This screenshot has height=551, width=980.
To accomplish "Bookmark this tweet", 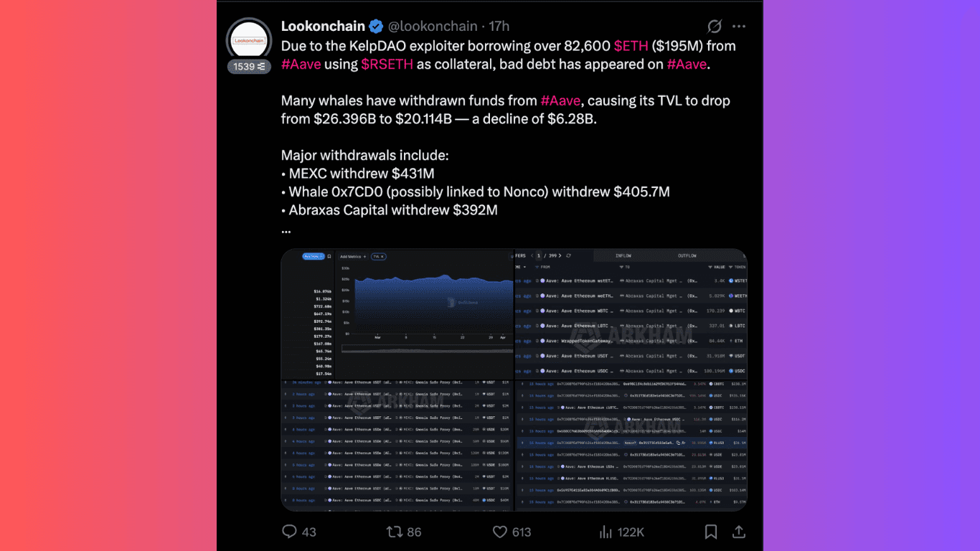I will click(x=711, y=532).
